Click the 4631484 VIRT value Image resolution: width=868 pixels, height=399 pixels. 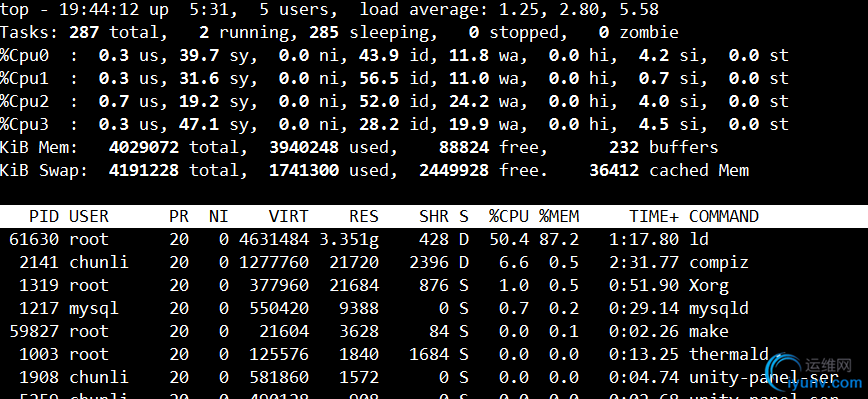click(273, 239)
